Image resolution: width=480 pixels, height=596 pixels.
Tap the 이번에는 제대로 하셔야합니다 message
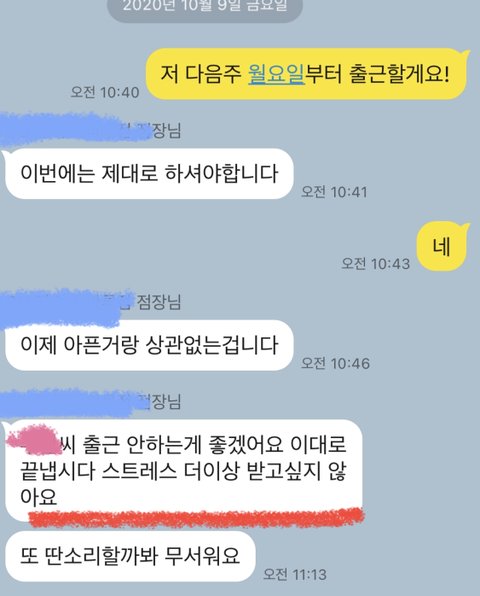pyautogui.click(x=149, y=174)
